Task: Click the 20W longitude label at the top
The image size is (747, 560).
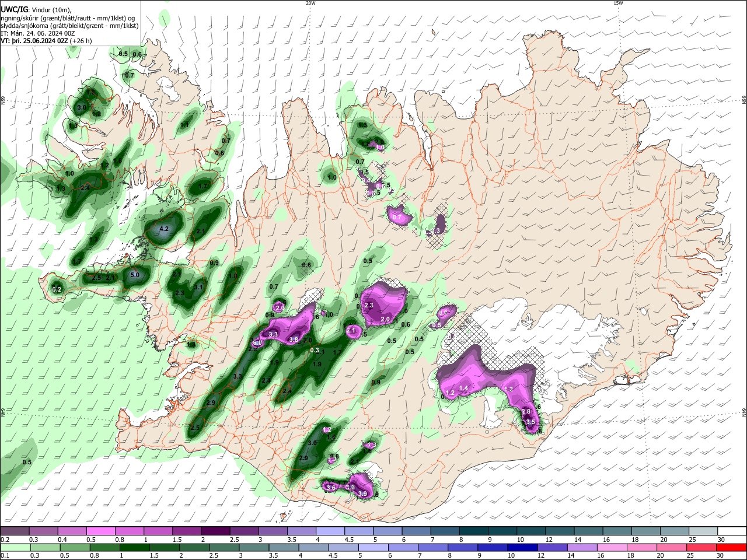Action: (x=310, y=3)
